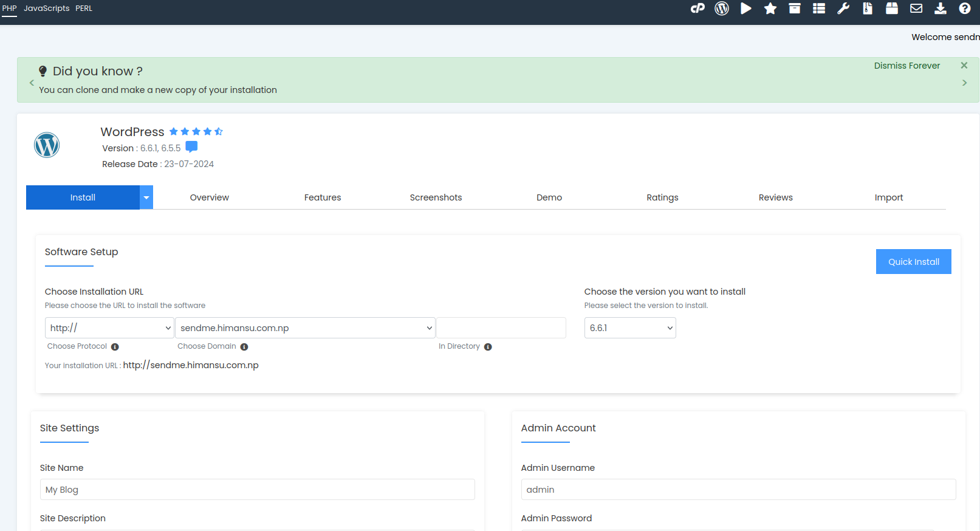The width and height of the screenshot is (980, 531).
Task: Expand the Install button dropdown arrow
Action: tap(146, 197)
